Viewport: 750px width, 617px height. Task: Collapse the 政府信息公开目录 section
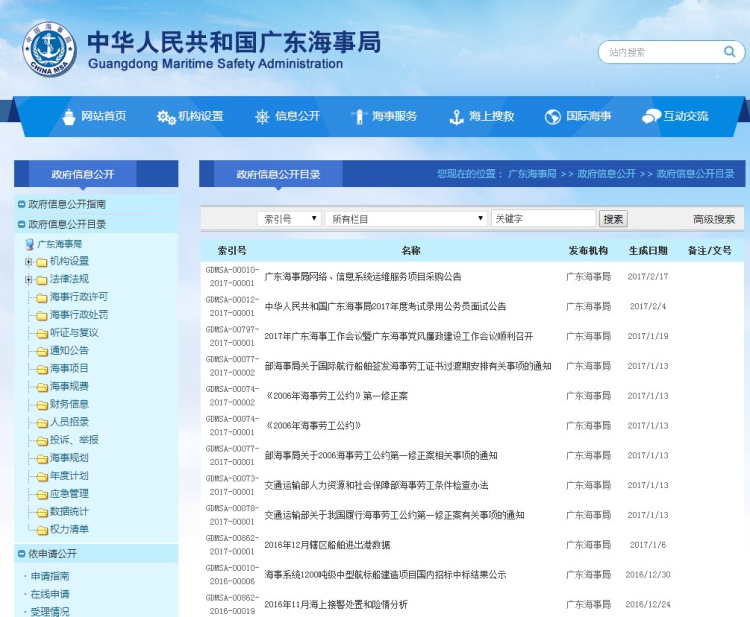tap(21, 225)
